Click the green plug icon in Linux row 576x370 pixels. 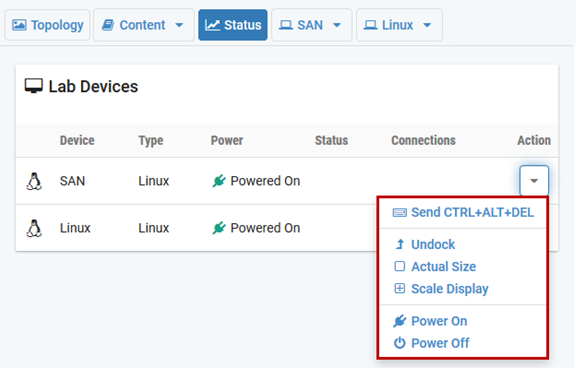[219, 228]
